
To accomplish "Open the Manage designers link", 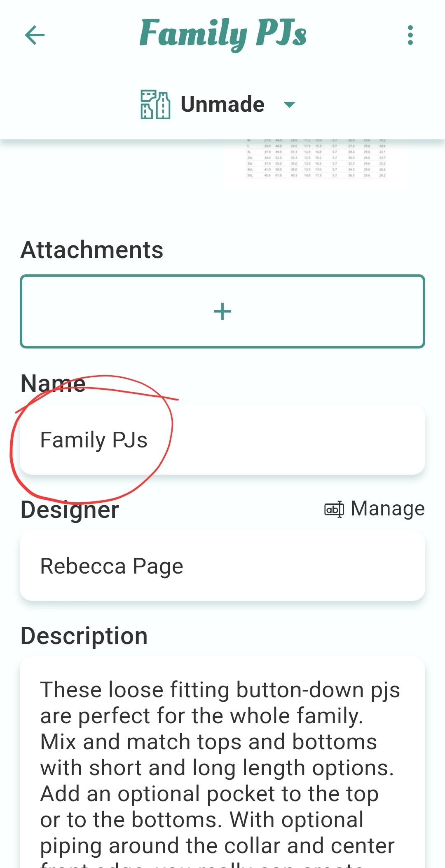I will [x=387, y=509].
